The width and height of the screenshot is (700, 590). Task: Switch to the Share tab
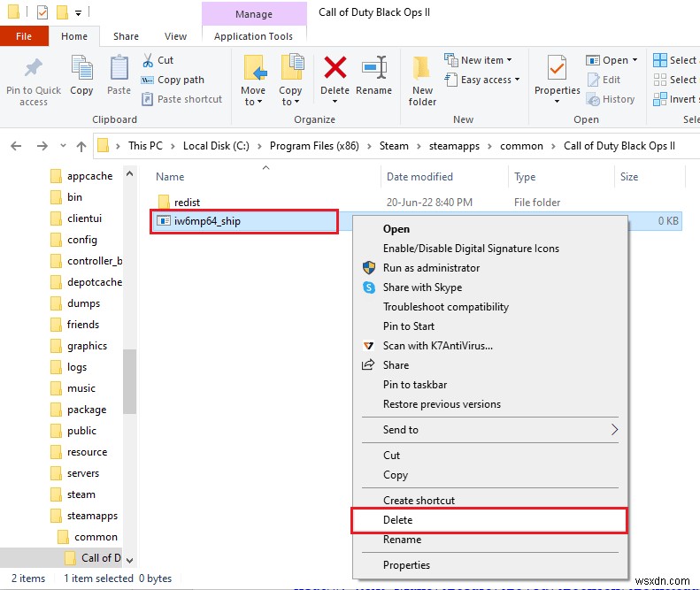point(126,36)
